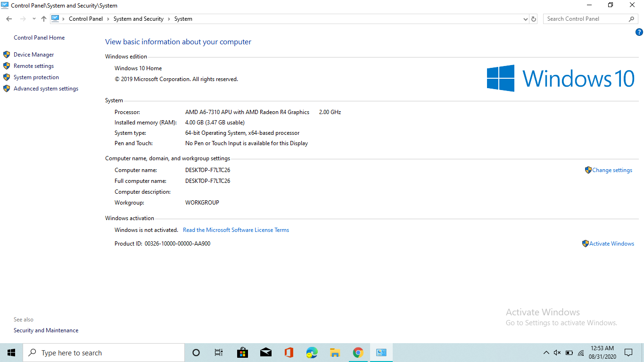Open Microsoft Edge from taskbar

point(312,353)
